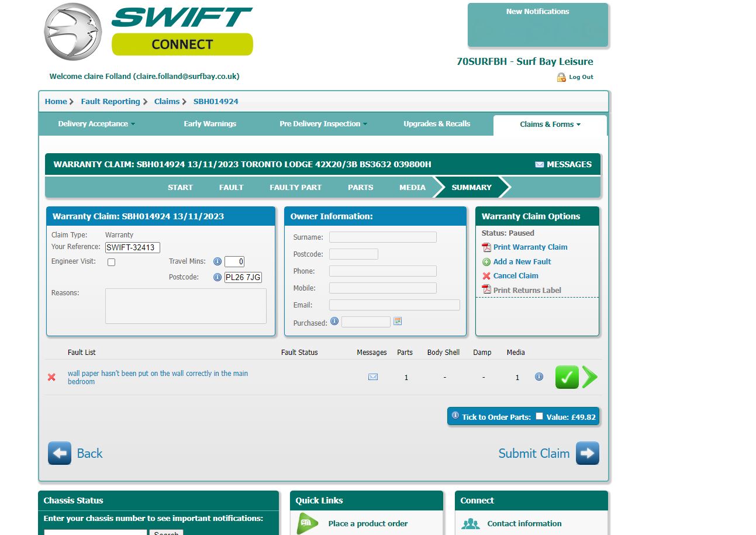This screenshot has width=756, height=535.
Task: Click the info icon in fault row
Action: pyautogui.click(x=539, y=377)
